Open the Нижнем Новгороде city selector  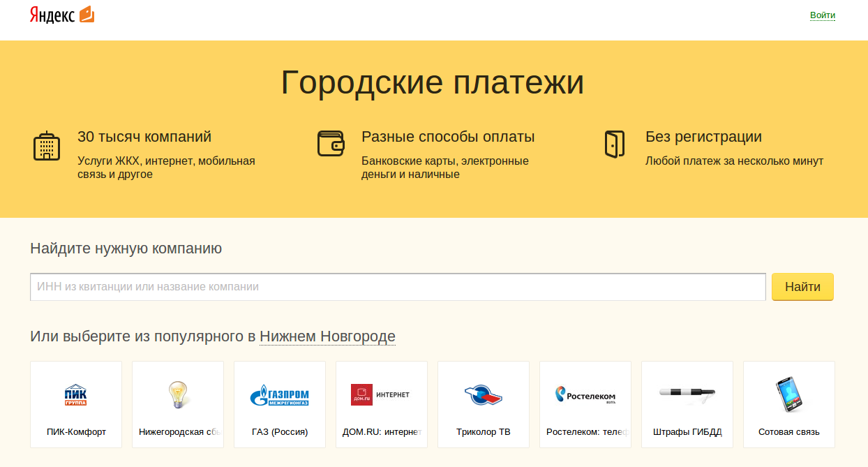tap(327, 336)
